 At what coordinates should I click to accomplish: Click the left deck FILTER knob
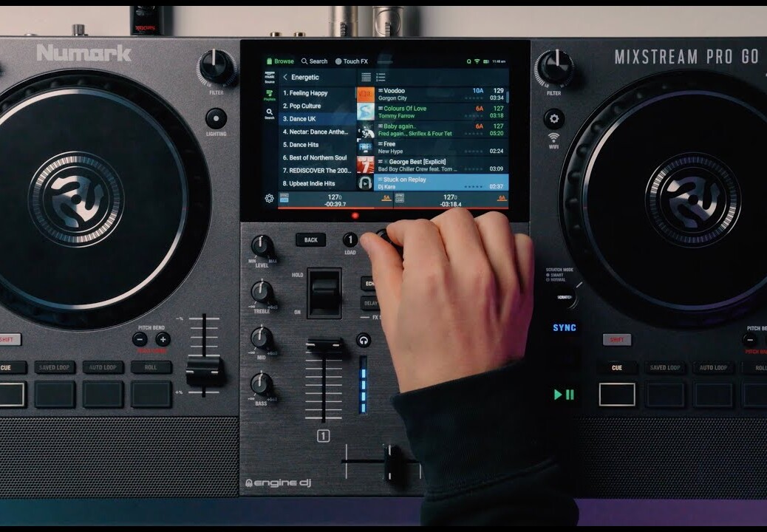tap(216, 67)
